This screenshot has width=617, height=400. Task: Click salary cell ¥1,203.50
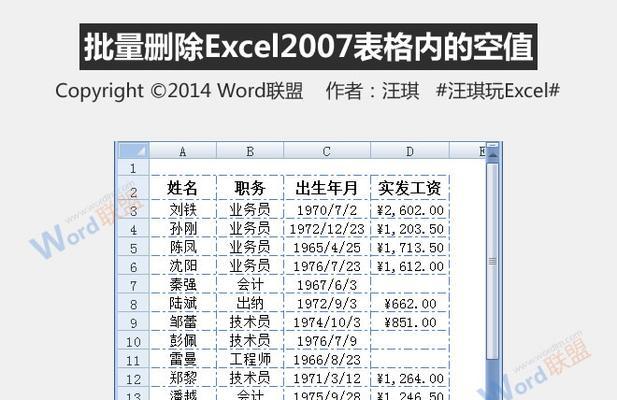(410, 229)
